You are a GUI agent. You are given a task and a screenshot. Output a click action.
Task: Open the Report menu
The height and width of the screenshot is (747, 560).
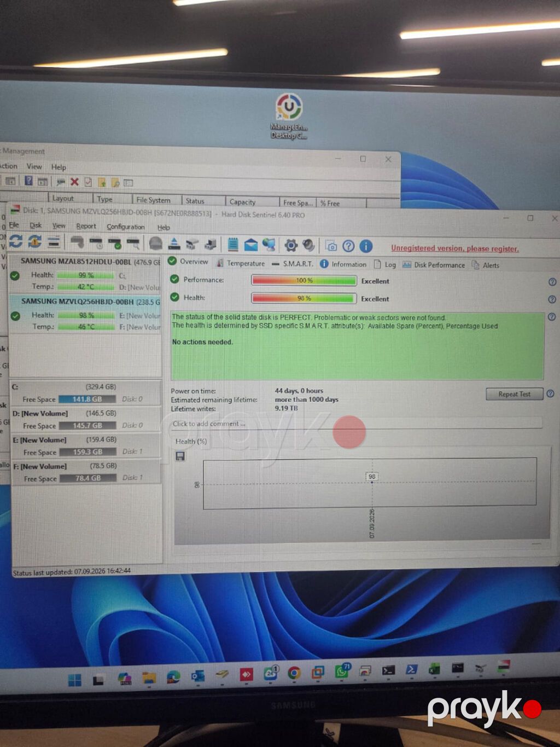point(86,226)
